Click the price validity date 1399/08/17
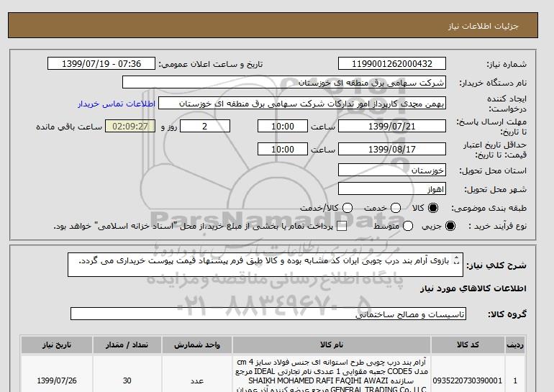This screenshot has height=392, width=554. coord(392,149)
